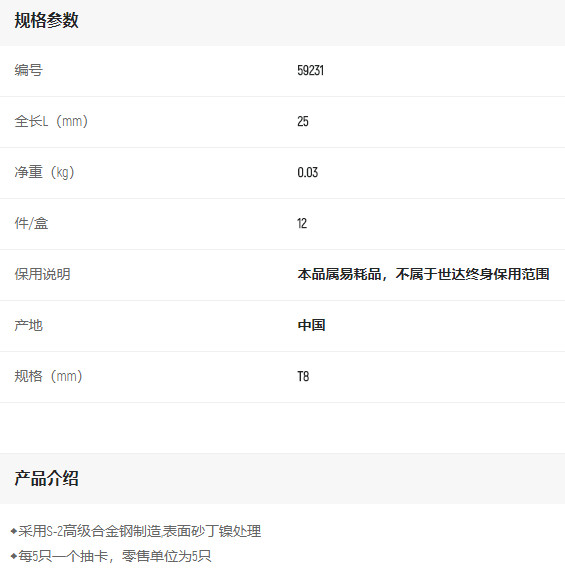Click the spec value T8

coord(303,376)
